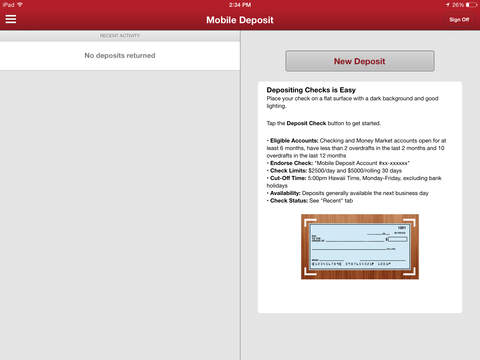This screenshot has width=480, height=360.
Task: Open the hamburger navigation menu
Action: pyautogui.click(x=11, y=19)
